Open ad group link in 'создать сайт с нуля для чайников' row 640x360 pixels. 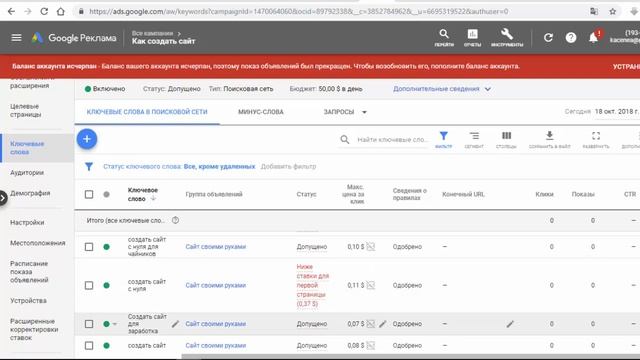[x=216, y=247]
